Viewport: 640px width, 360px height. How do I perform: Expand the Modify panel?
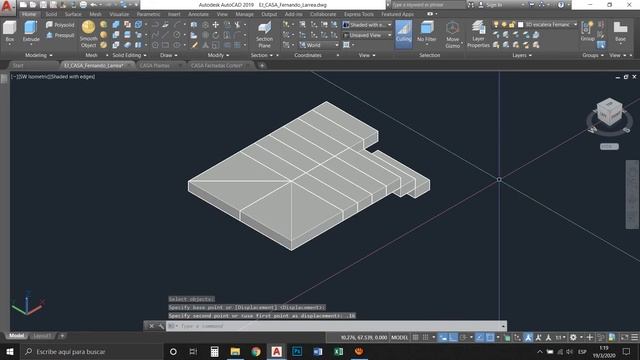pos(218,55)
